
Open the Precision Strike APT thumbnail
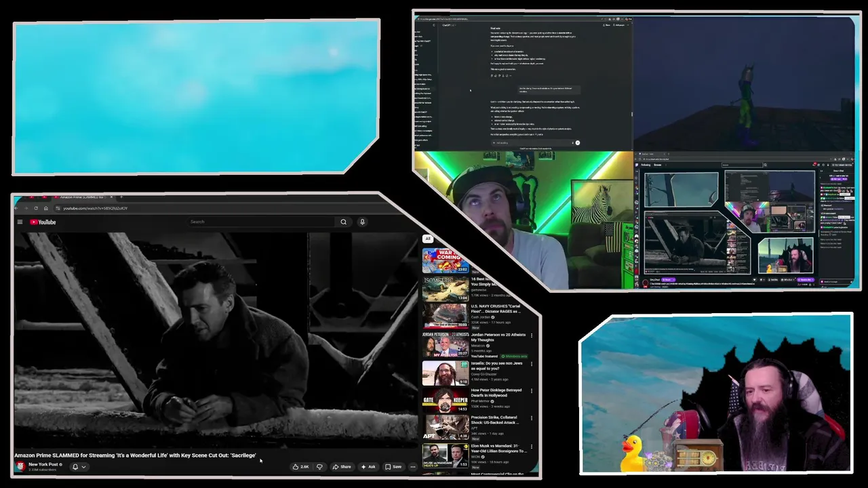point(445,428)
